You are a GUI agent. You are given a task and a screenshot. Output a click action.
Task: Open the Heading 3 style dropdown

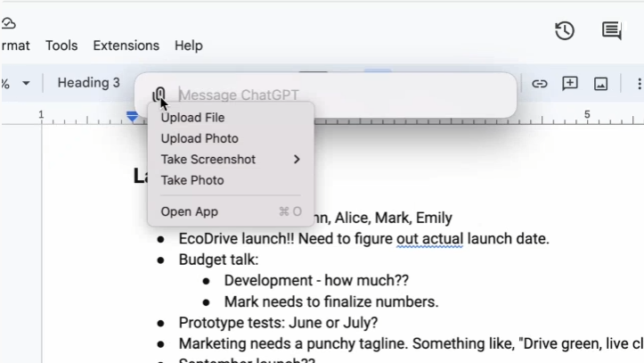[x=88, y=83]
